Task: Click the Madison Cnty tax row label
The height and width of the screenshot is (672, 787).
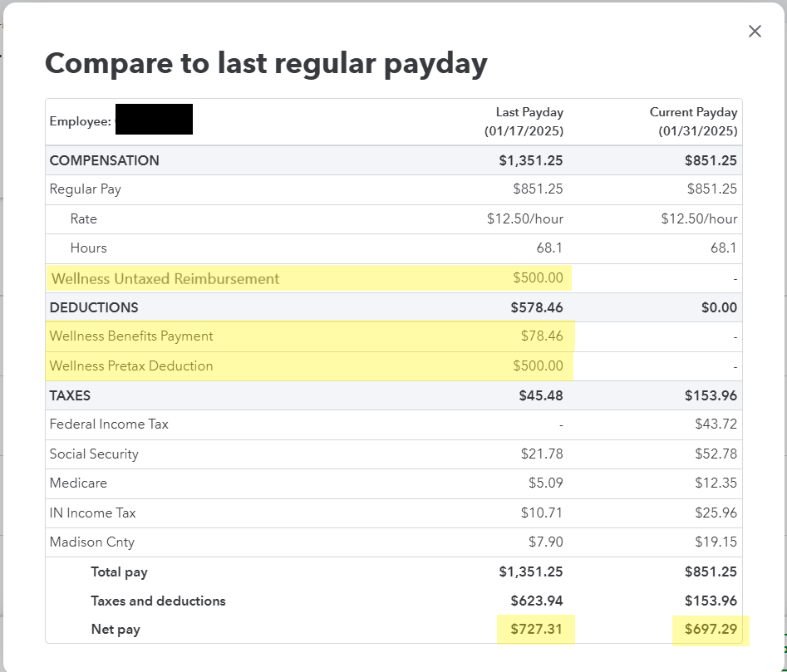Action: [91, 542]
